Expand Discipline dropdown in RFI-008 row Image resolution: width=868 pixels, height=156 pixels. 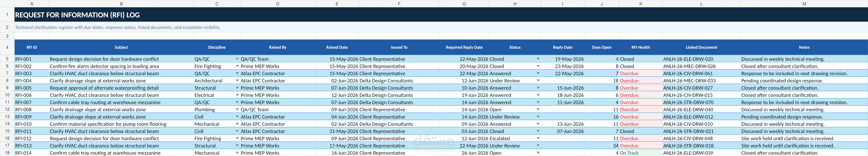237,110
